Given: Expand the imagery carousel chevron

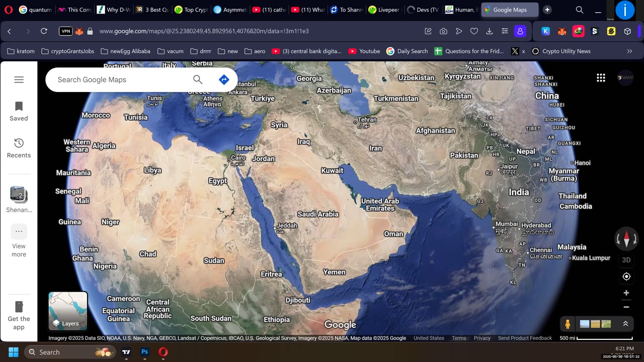Looking at the screenshot, I should pyautogui.click(x=625, y=324).
